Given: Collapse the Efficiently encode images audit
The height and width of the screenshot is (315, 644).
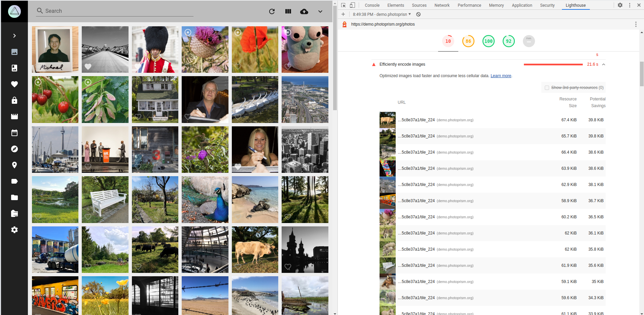Looking at the screenshot, I should (x=604, y=64).
